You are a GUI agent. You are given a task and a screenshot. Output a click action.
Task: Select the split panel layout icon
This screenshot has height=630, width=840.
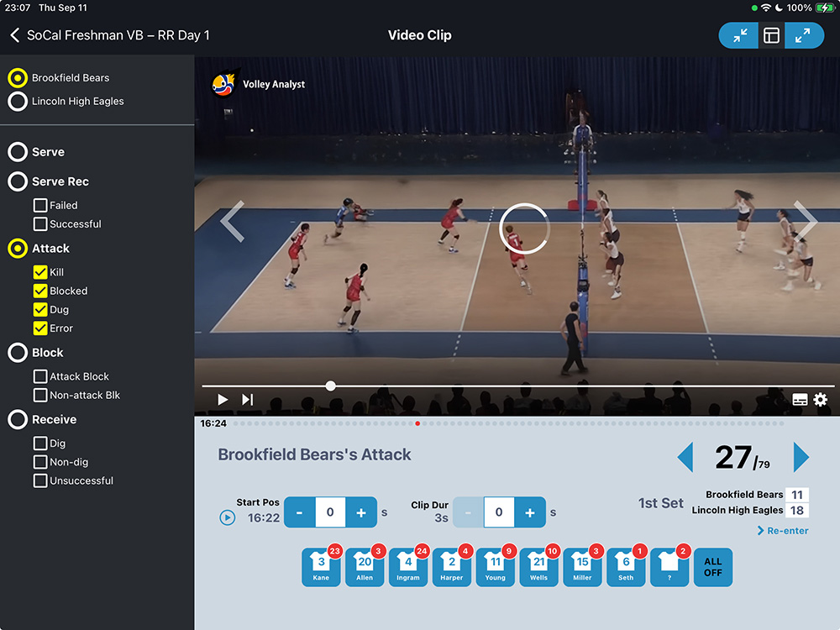(x=771, y=35)
